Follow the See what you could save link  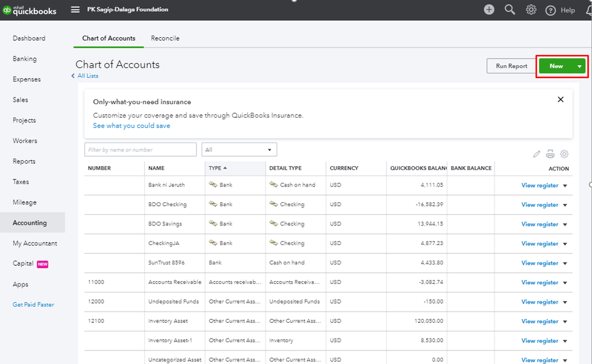coord(131,125)
